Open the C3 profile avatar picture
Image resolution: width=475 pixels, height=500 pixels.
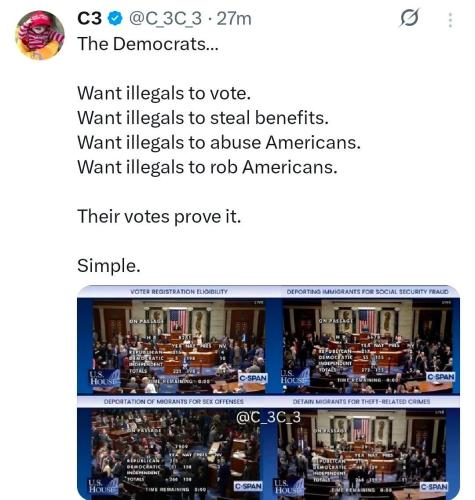40,35
